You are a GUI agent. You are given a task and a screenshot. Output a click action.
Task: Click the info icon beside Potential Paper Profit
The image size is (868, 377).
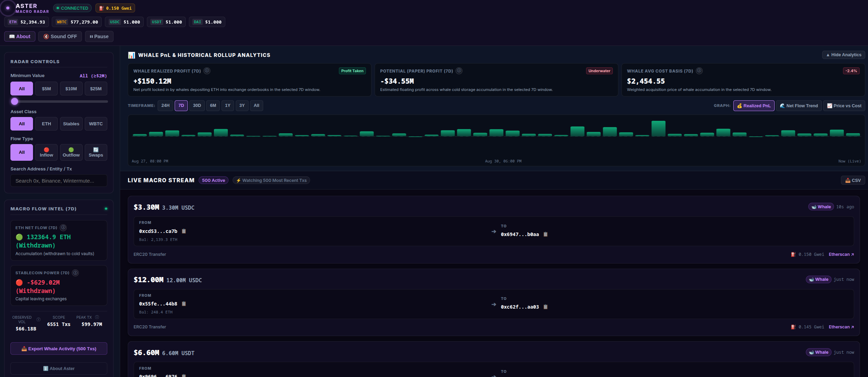tap(459, 71)
